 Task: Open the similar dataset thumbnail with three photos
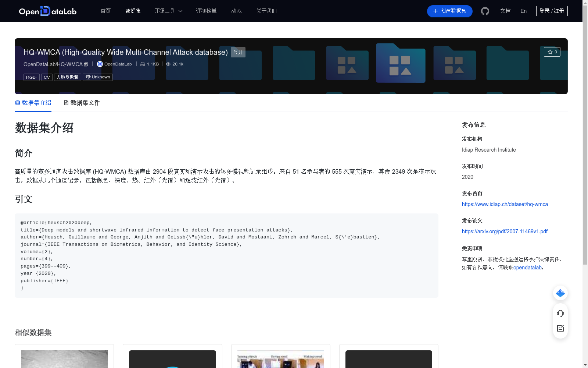pyautogui.click(x=281, y=359)
